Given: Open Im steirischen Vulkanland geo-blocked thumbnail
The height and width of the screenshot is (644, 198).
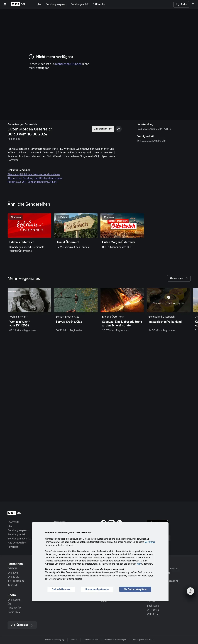Looking at the screenshot, I should tap(169, 300).
